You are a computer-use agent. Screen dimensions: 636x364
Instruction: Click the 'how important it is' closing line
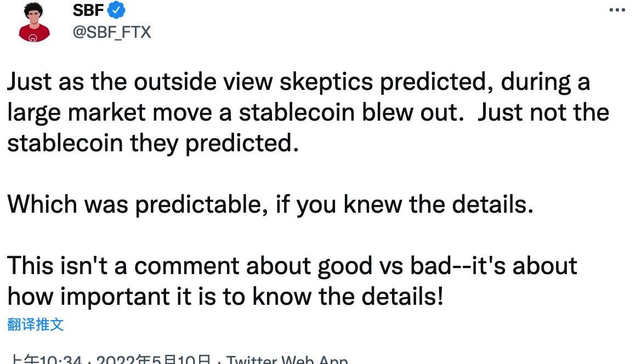pyautogui.click(x=225, y=297)
